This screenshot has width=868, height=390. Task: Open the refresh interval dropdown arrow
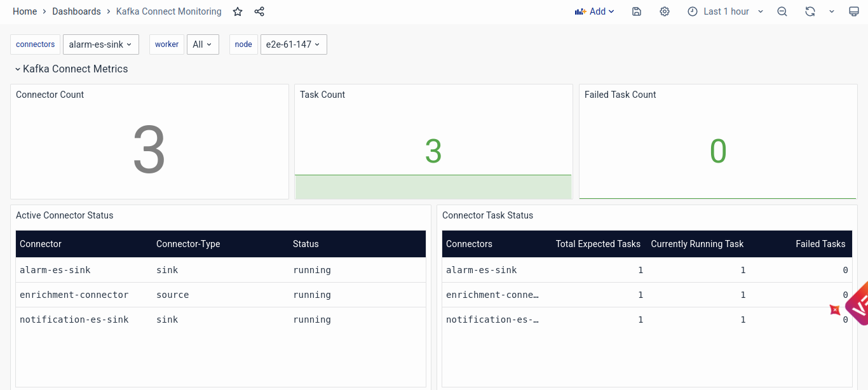coord(832,11)
